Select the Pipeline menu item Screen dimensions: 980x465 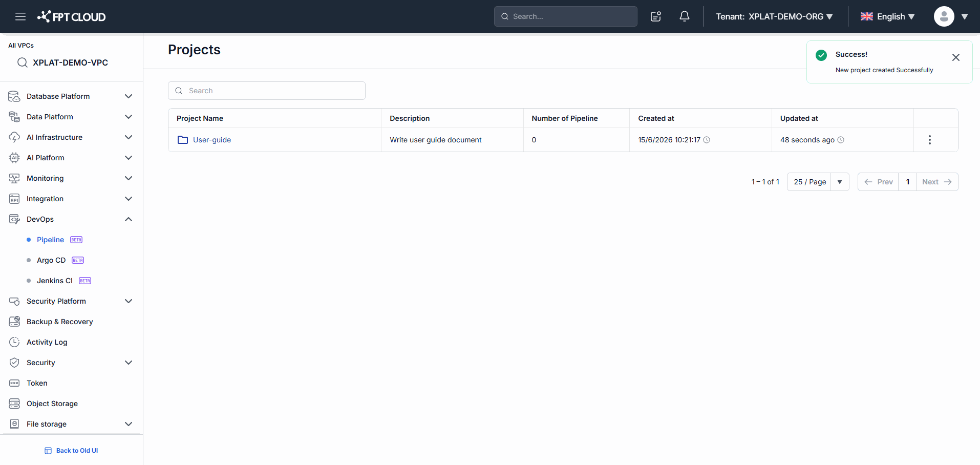click(x=50, y=240)
